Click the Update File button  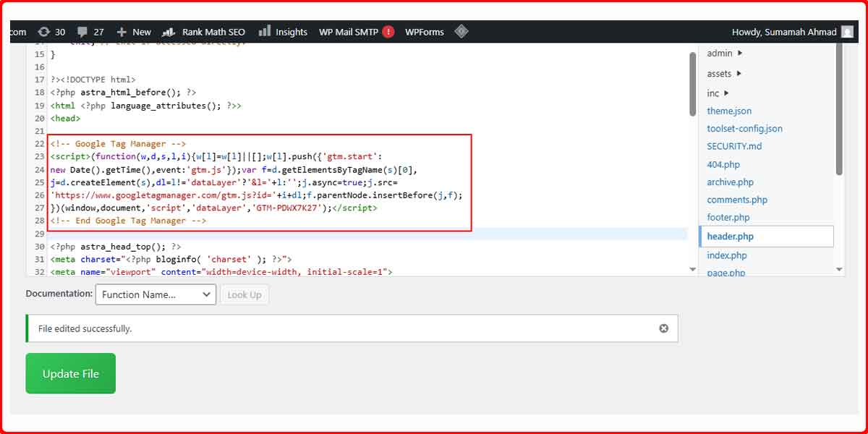point(70,373)
